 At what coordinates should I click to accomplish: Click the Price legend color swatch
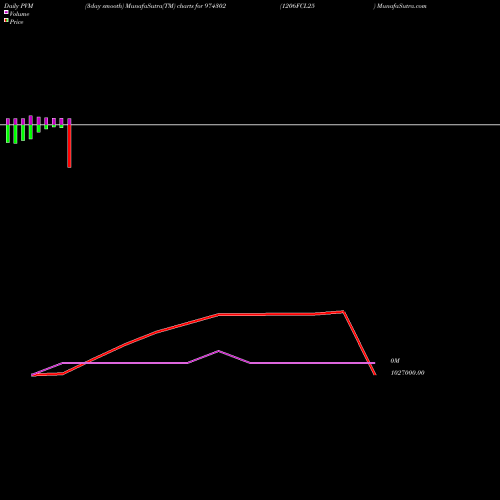tap(6, 21)
